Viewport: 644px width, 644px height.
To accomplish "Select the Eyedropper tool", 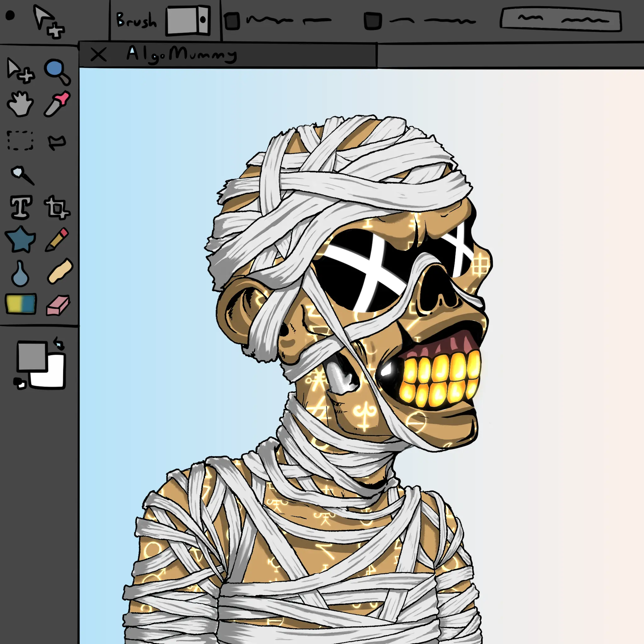I will click(x=57, y=104).
